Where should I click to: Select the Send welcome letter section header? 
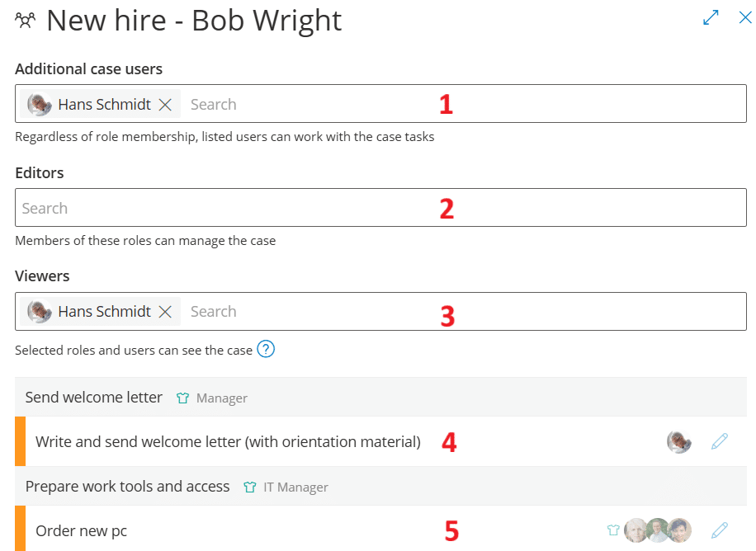pos(94,398)
